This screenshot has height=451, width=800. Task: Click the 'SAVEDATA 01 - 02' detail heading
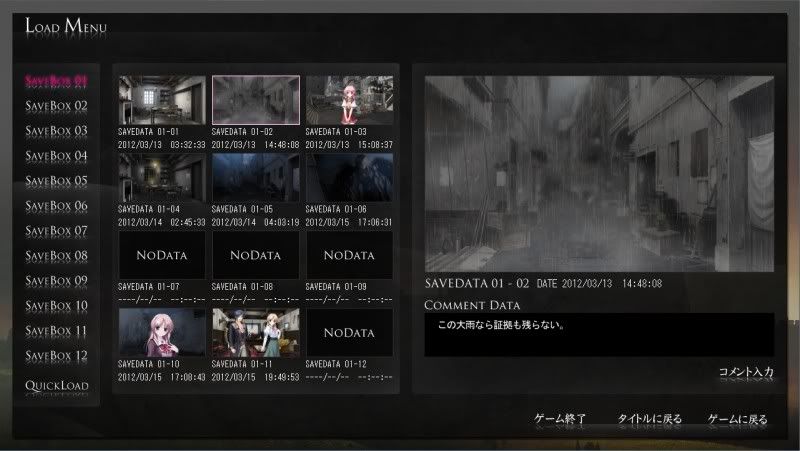click(x=477, y=284)
